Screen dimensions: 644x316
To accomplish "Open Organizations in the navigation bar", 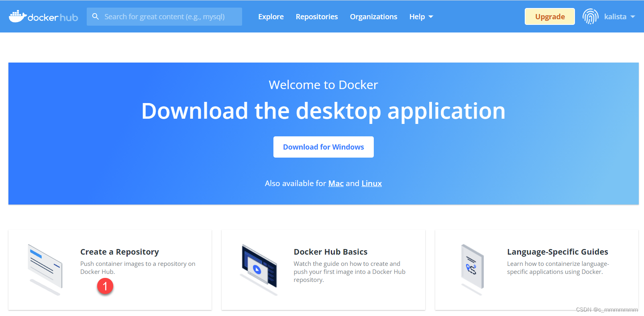I will point(373,16).
